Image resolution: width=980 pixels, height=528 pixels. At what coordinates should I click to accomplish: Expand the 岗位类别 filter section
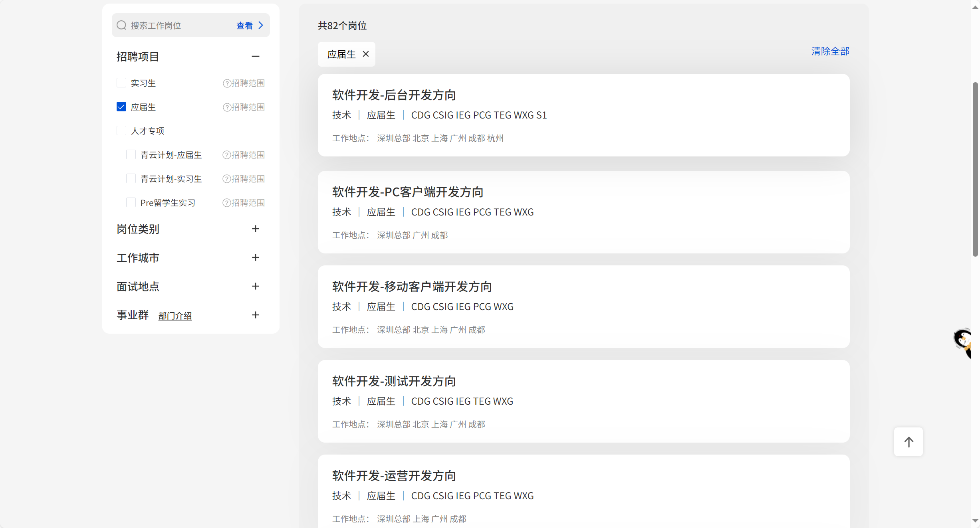click(256, 229)
